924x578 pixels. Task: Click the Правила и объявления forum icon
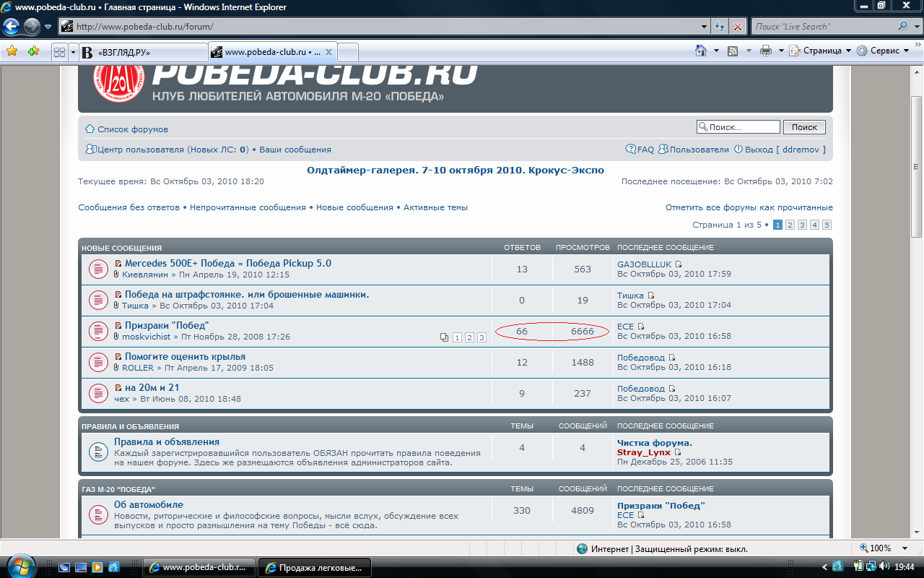point(99,452)
